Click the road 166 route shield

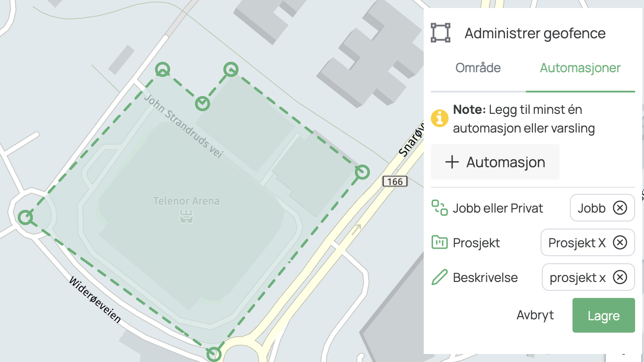[x=395, y=181]
